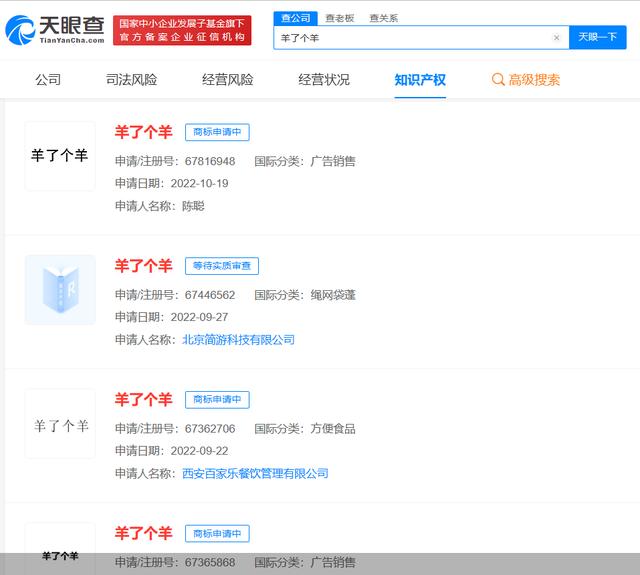
Task: Open the 羊了个羊 title of entry 67446562
Action: tap(144, 266)
